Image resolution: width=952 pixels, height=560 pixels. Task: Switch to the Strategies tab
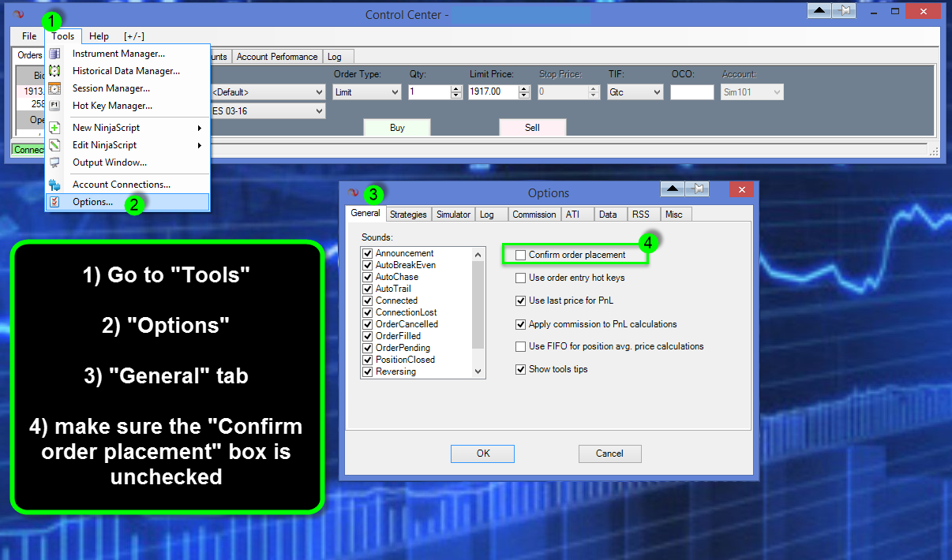[x=408, y=214]
